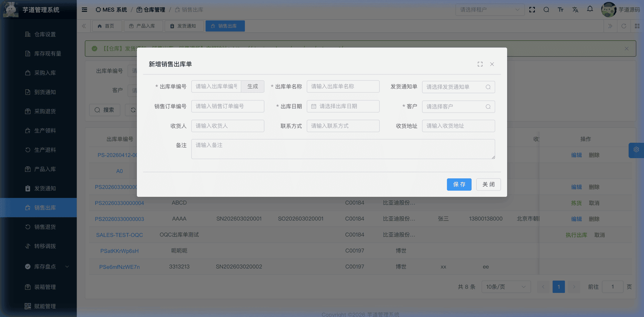644x317 pixels.
Task: Dismiss the green notification banner
Action: [x=626, y=49]
